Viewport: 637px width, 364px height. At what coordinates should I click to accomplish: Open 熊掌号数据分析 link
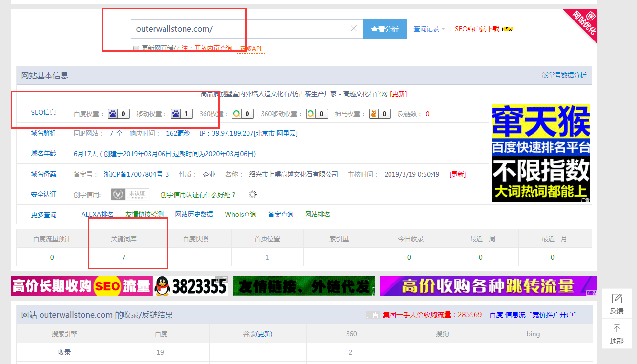pos(564,75)
